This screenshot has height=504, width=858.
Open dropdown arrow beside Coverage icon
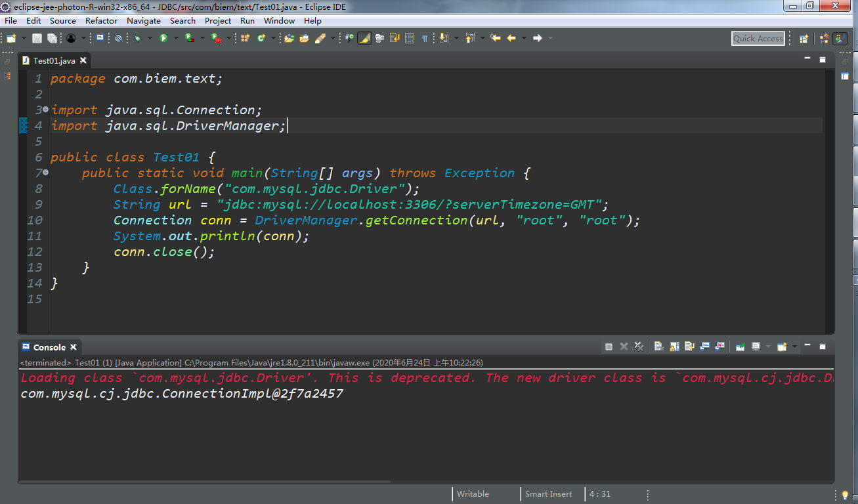(x=202, y=38)
